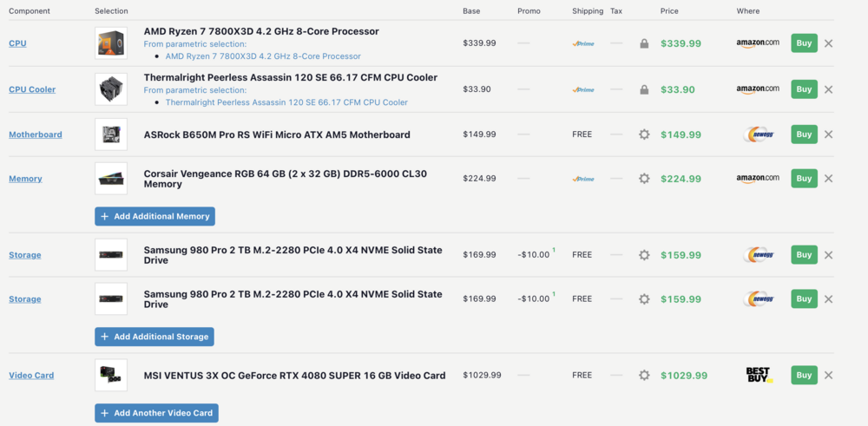
Task: Click the Amazon Prime shipping icon for the CPU
Action: [583, 43]
